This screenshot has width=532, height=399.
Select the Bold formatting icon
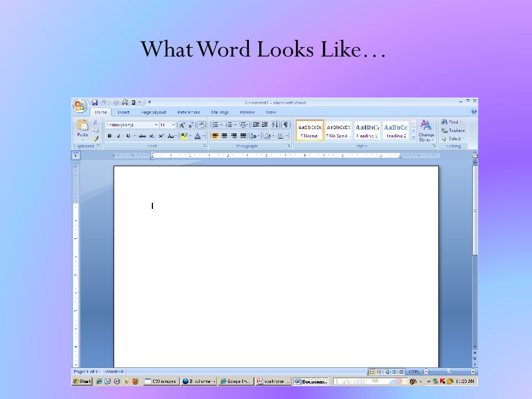coord(109,135)
